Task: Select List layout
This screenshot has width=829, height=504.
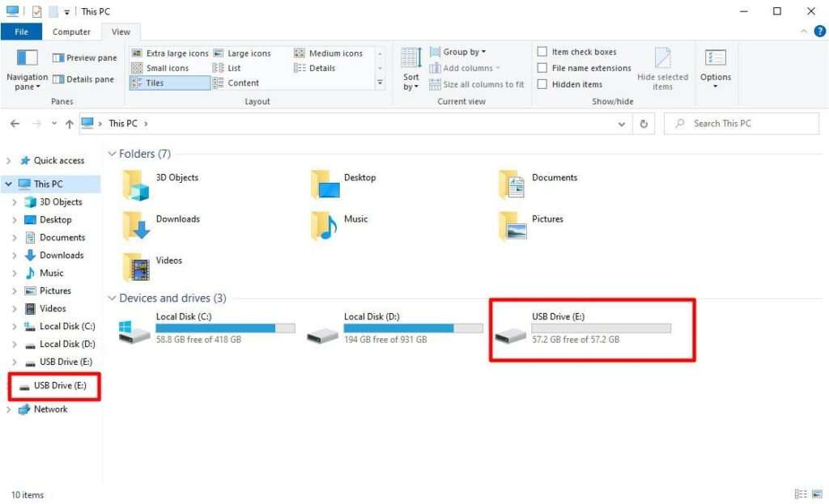Action: pyautogui.click(x=227, y=68)
